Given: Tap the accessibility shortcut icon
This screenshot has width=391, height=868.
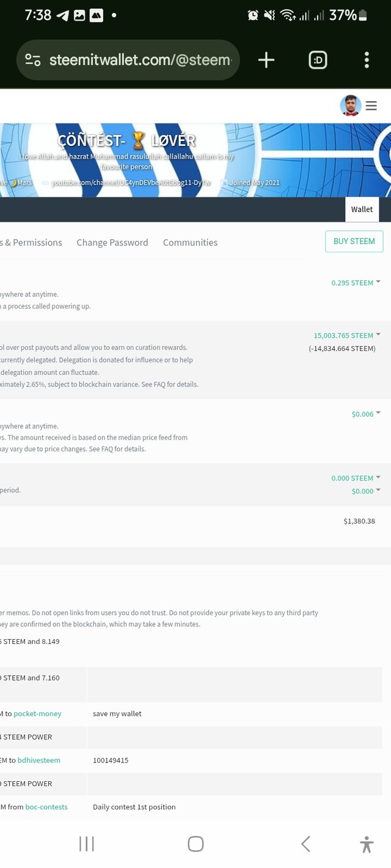Looking at the screenshot, I should point(367,844).
